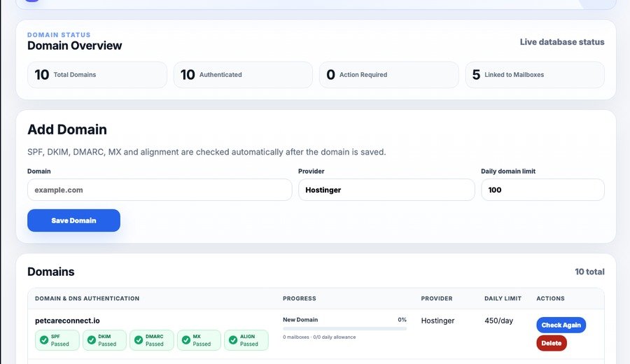Click the petcareconnect.io domain name
The image size is (630, 364).
(67, 321)
